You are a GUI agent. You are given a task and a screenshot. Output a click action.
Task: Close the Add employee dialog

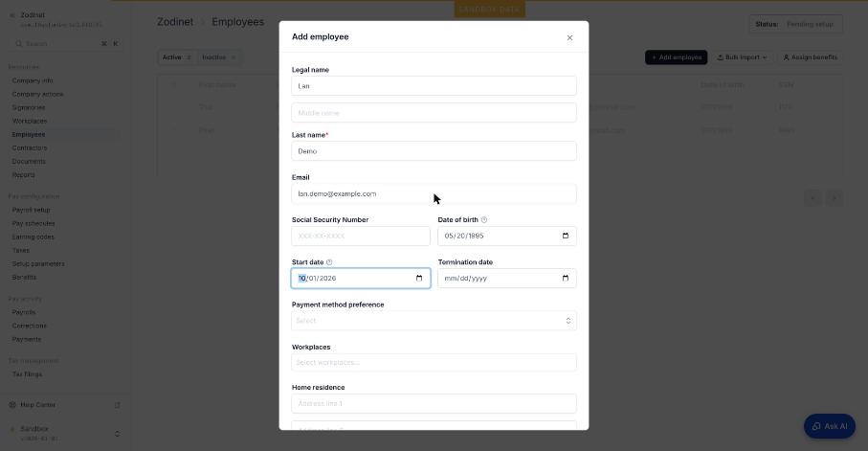pos(569,37)
